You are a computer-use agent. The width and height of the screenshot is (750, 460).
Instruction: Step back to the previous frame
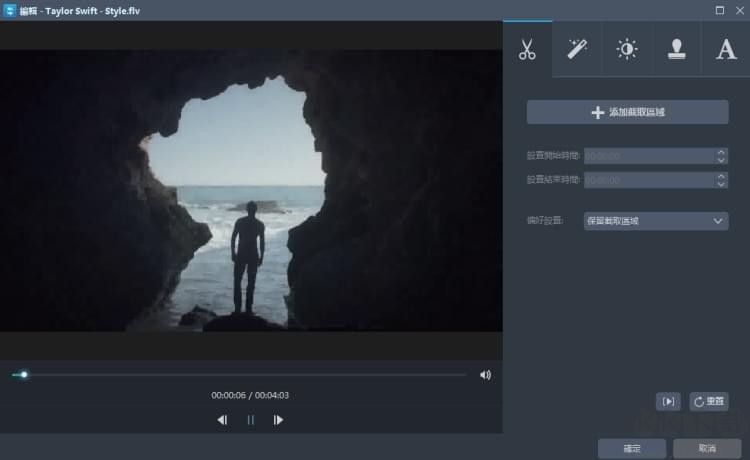click(x=222, y=420)
